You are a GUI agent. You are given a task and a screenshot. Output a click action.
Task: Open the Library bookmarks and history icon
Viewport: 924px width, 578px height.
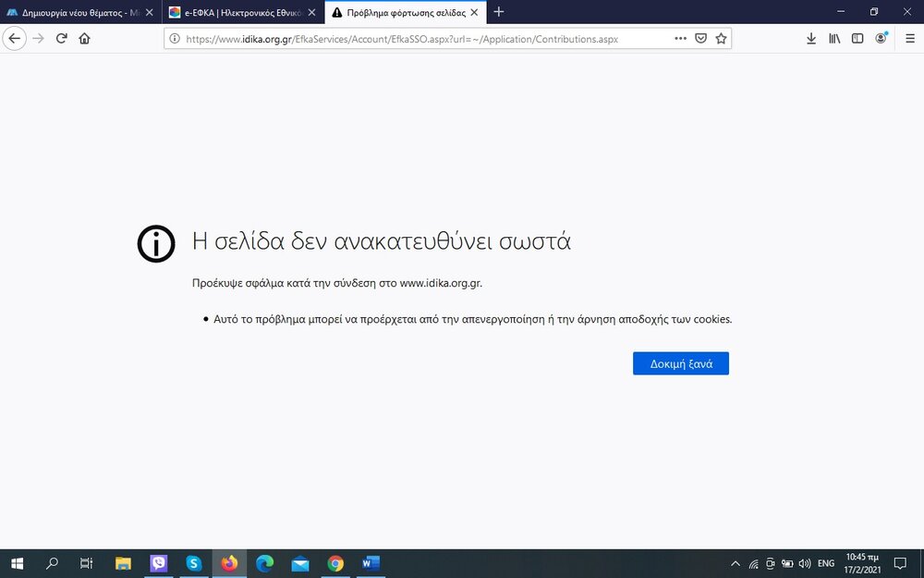point(834,39)
